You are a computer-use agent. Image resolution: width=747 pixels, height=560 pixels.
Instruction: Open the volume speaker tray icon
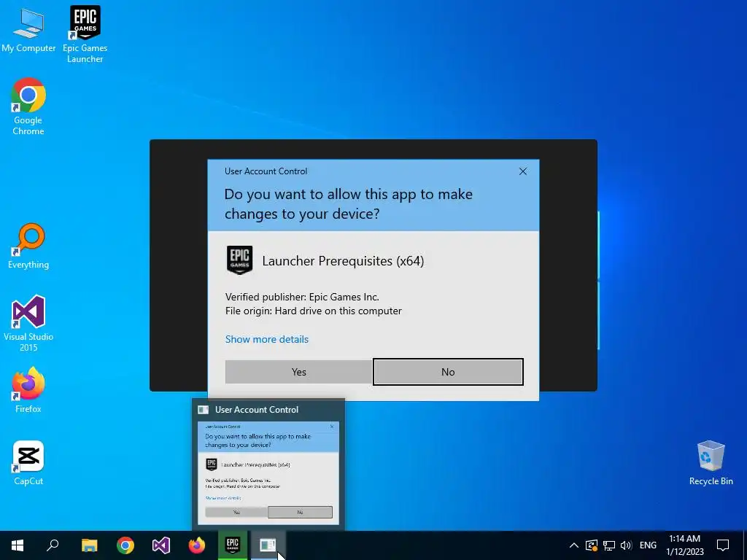tap(626, 545)
